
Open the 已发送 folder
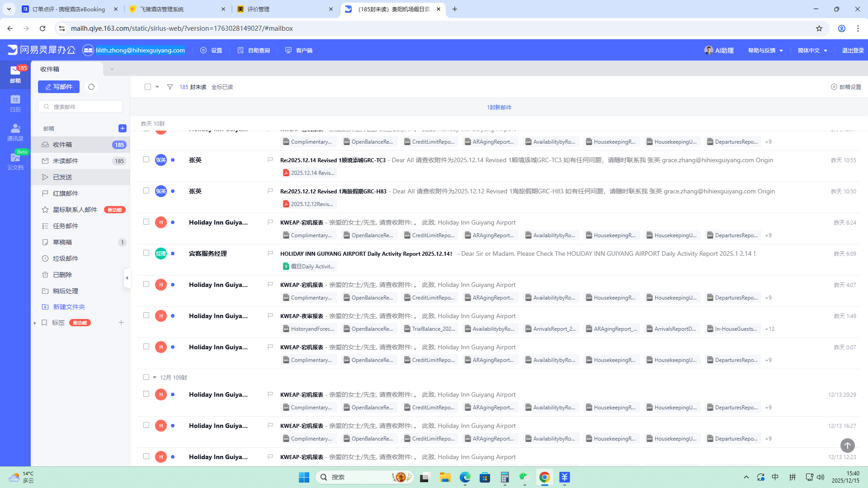point(62,177)
